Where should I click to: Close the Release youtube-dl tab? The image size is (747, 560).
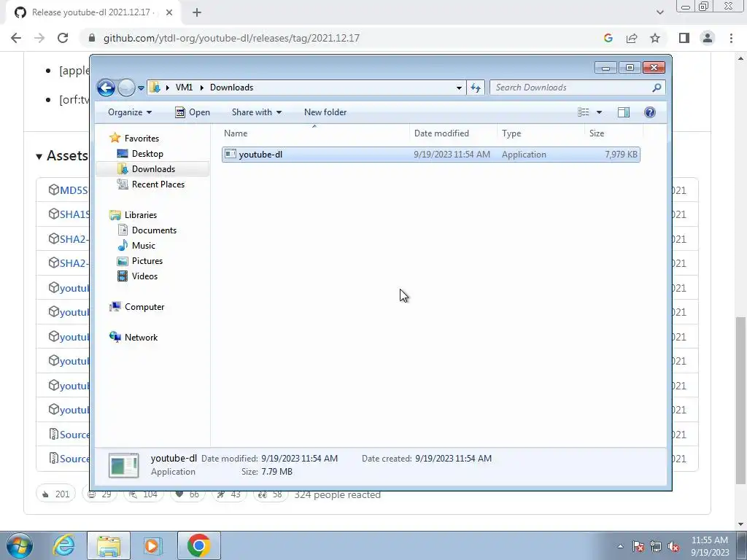coord(169,12)
